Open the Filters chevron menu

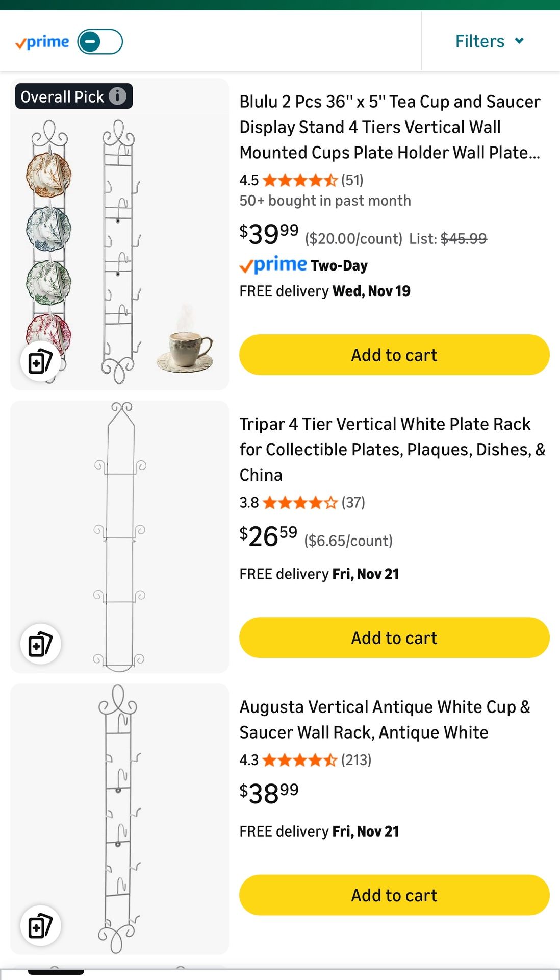pos(519,41)
